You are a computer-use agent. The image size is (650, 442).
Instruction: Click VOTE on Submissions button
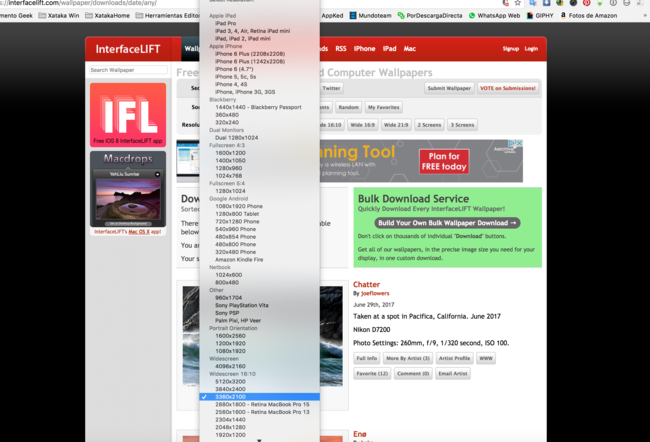coord(508,88)
